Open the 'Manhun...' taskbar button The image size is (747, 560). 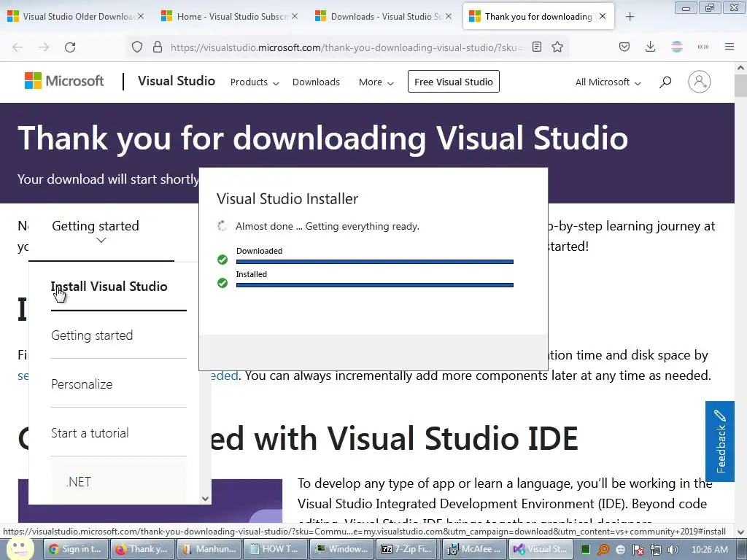[x=209, y=549]
